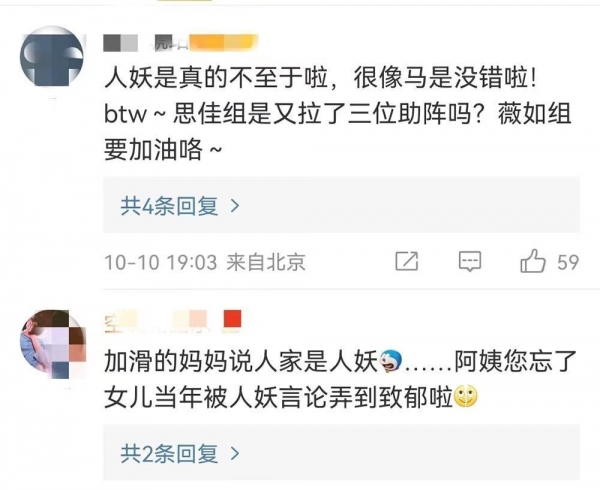600x490 pixels.
Task: Tap the timestamp 10-10 19:03
Action: [x=161, y=263]
